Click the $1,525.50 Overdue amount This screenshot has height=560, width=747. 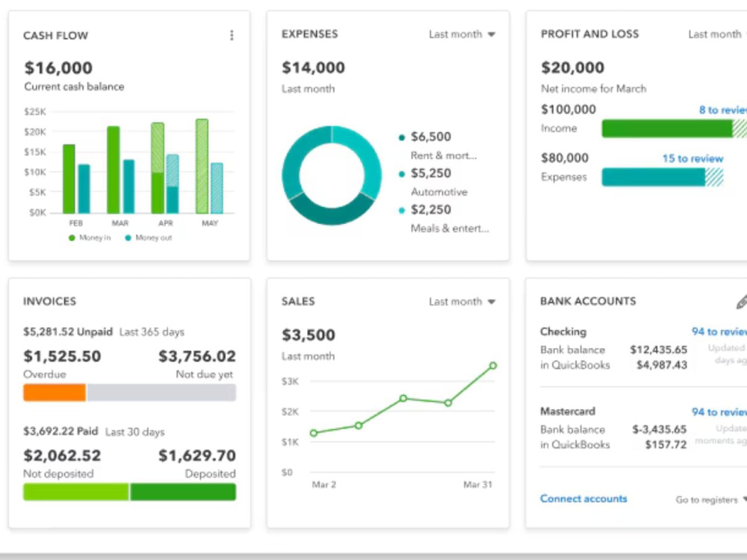click(63, 356)
